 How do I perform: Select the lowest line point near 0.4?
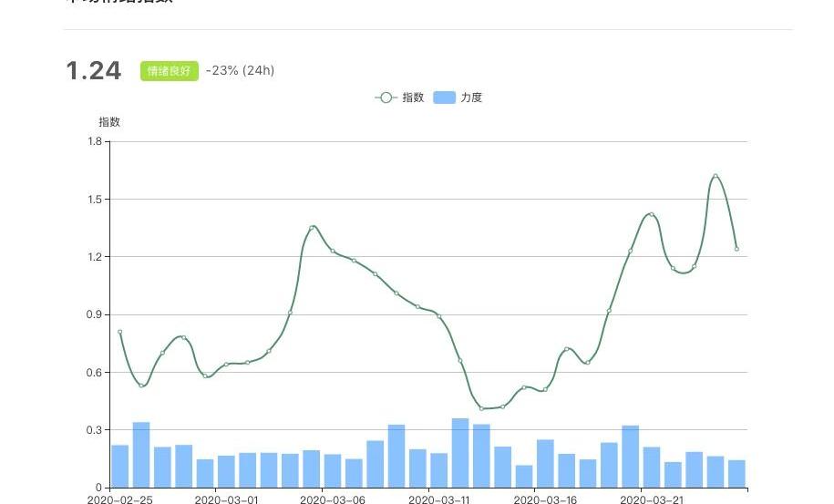click(481, 408)
